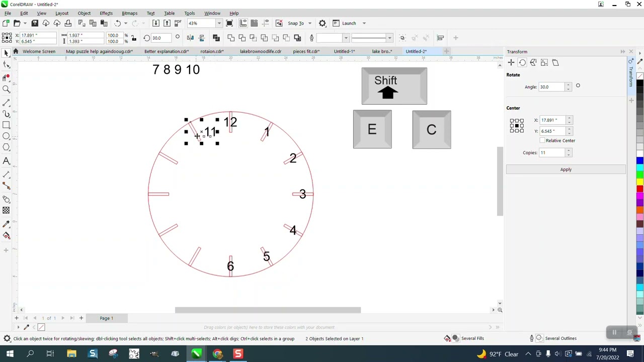Open the zoom level 43% dropdown
644x362 pixels.
click(x=219, y=23)
